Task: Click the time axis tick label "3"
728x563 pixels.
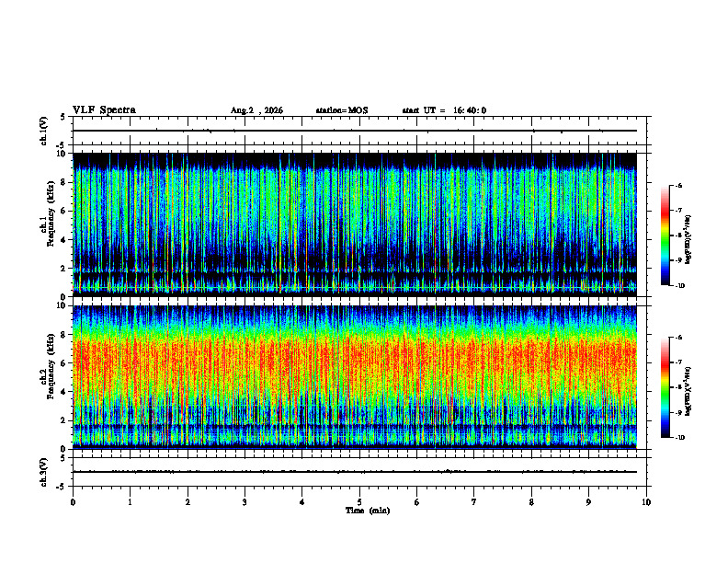Action: coord(245,502)
